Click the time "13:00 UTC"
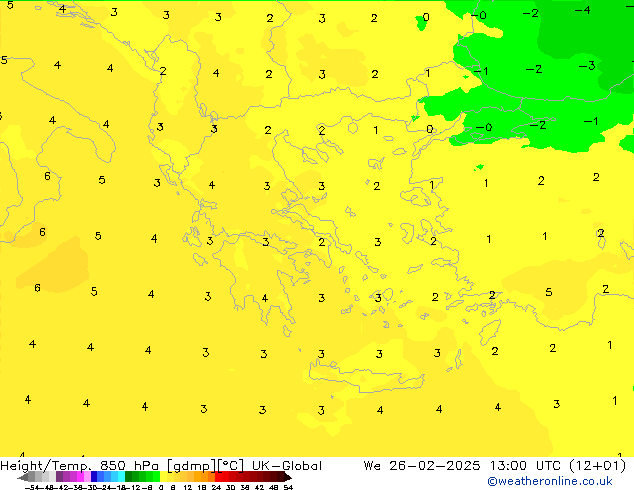This screenshot has width=634, height=490. tap(528, 466)
